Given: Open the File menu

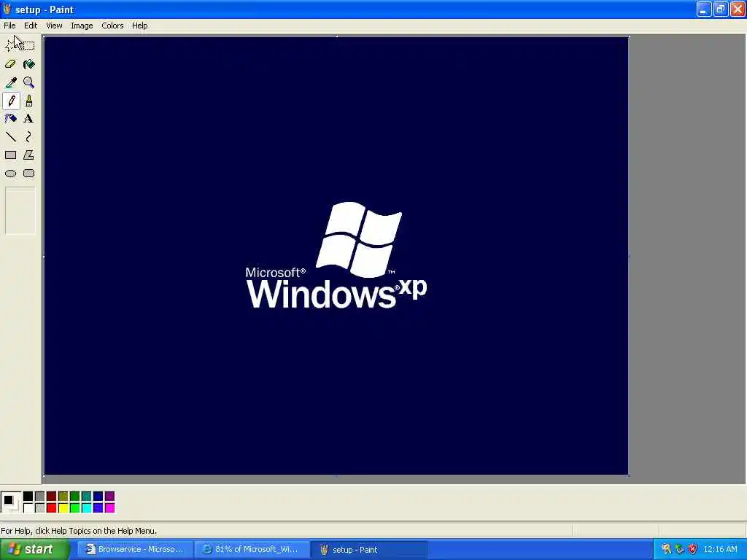Looking at the screenshot, I should coord(9,26).
